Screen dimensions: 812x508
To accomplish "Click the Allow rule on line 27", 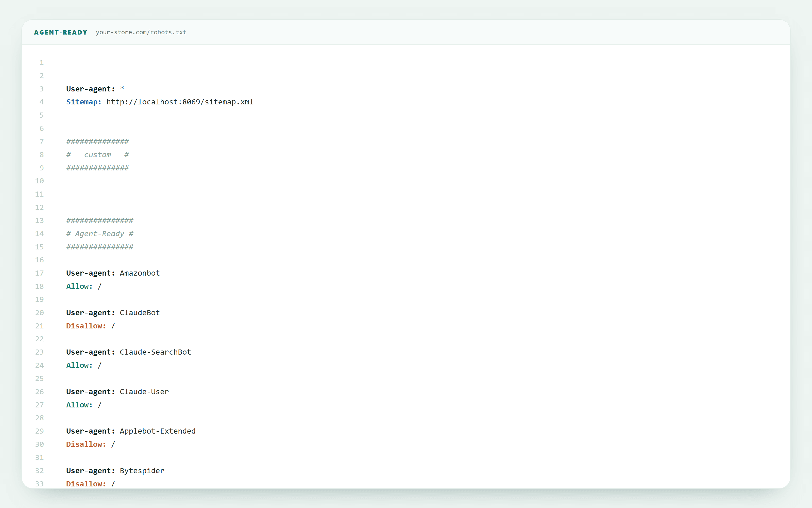I will (x=84, y=405).
